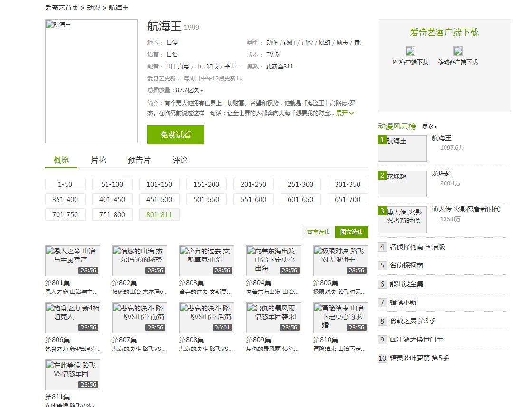Screen dimensions: 532x407
Task: Open episode 第802集 thumbnail
Action: click(140, 261)
